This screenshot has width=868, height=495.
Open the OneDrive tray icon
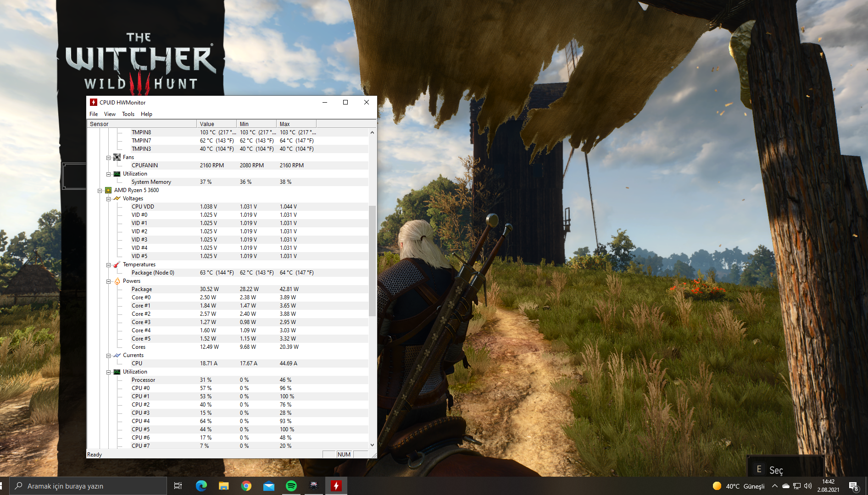786,486
